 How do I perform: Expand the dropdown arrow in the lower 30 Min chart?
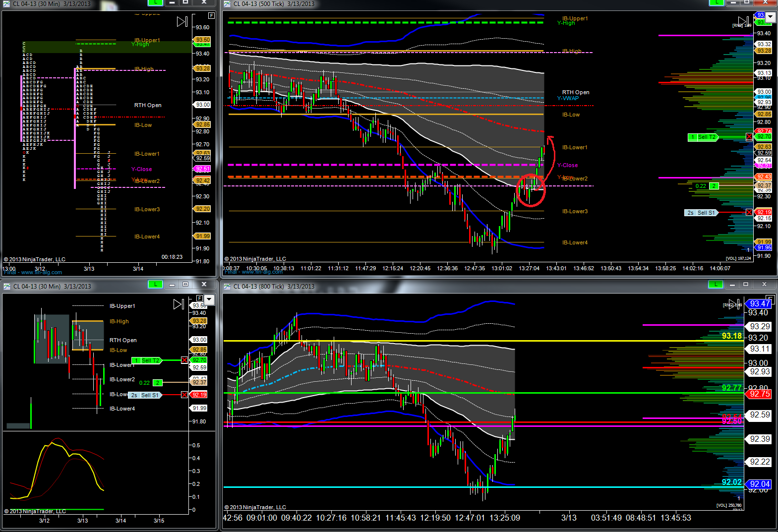tap(209, 299)
